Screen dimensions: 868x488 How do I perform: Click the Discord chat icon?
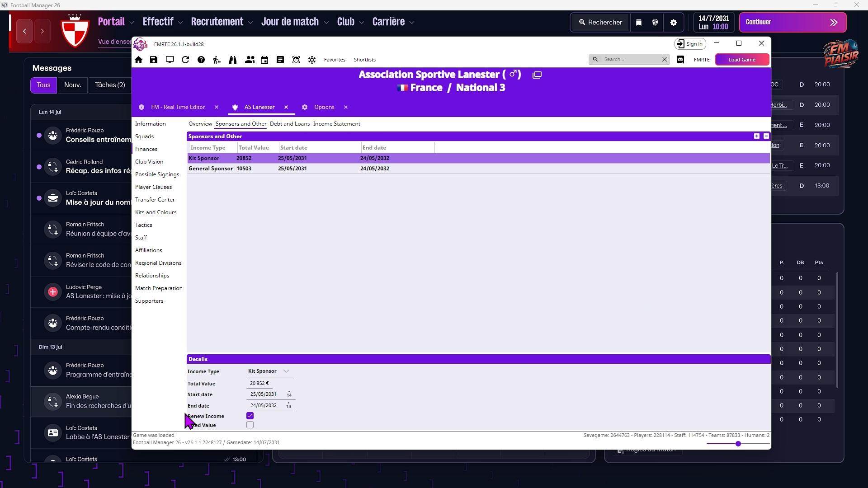point(680,60)
